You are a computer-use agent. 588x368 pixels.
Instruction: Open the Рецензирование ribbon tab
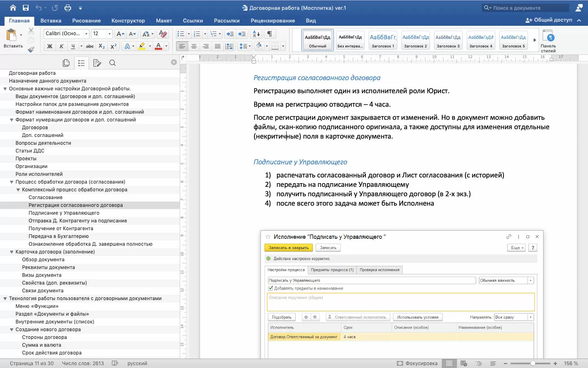272,20
